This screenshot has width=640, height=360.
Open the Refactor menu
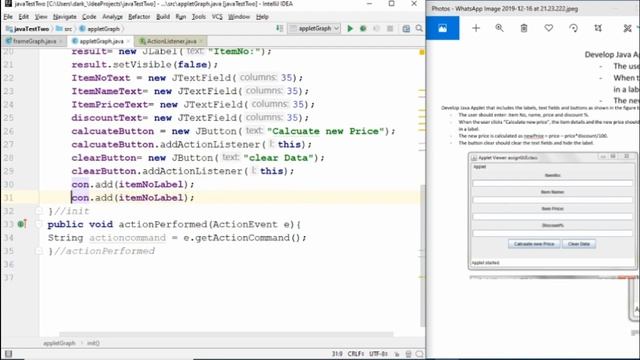[x=139, y=17]
